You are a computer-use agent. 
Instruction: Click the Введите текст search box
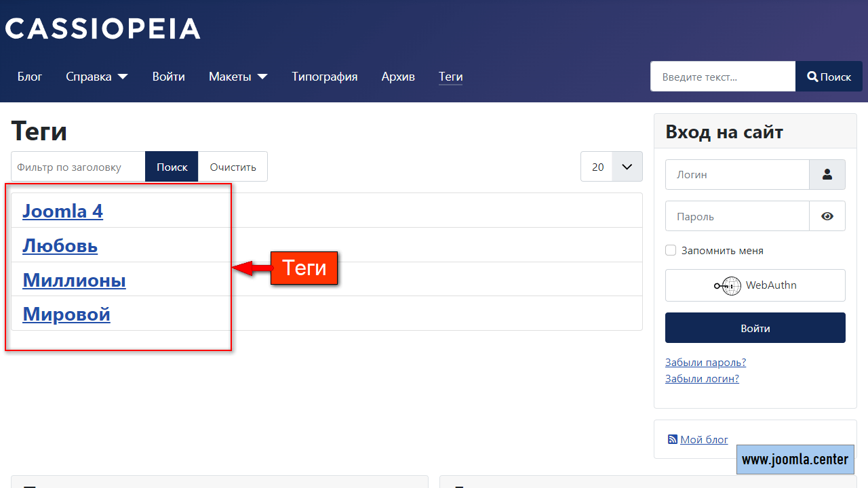click(722, 76)
